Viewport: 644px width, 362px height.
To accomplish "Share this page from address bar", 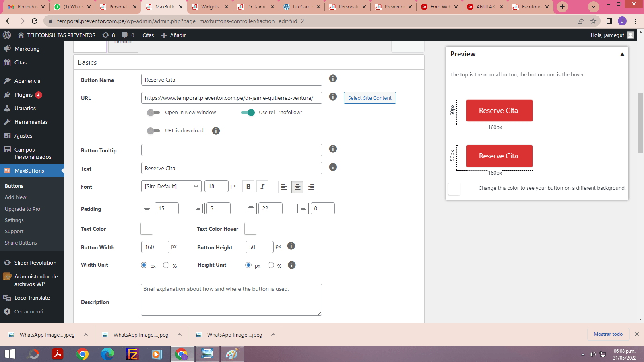I will tap(580, 21).
